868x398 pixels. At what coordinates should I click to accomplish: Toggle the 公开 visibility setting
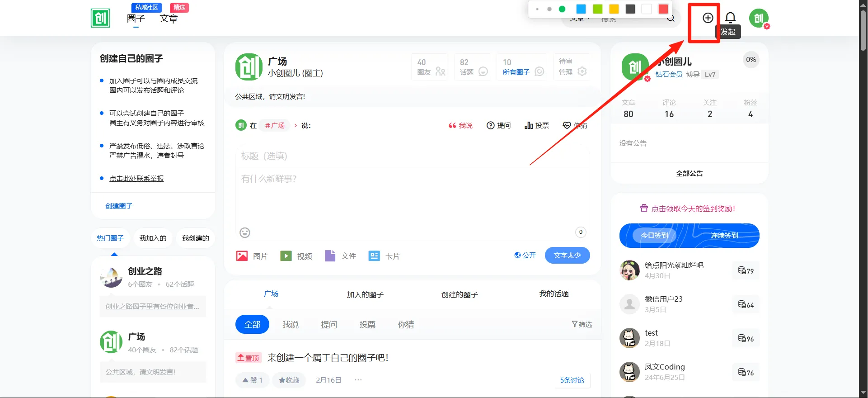[x=525, y=256]
